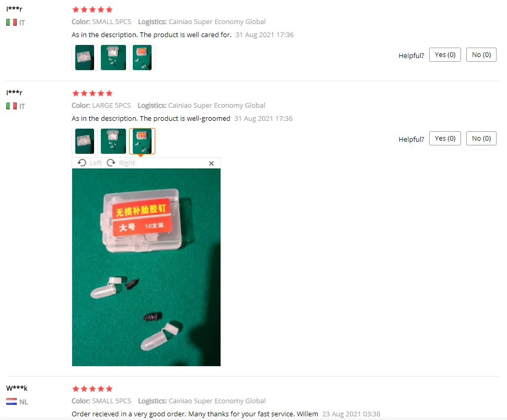507x420 pixels.
Task: Click the Right rotation label
Action: click(x=127, y=163)
